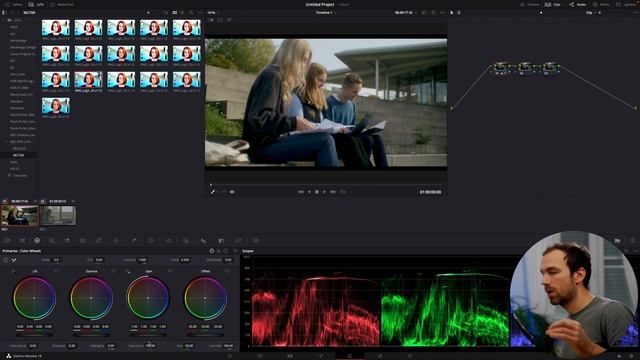Image resolution: width=640 pixels, height=360 pixels.
Task: Click the Saturation value field
Action: [150, 346]
